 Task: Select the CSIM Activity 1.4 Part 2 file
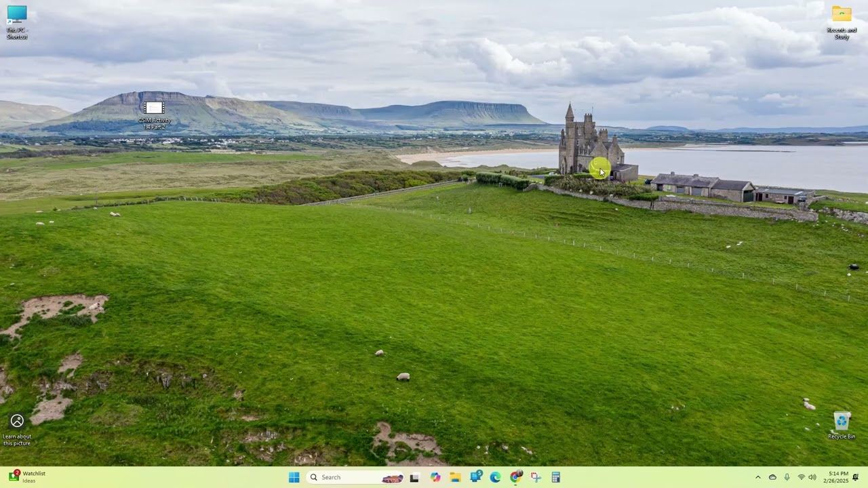154,115
